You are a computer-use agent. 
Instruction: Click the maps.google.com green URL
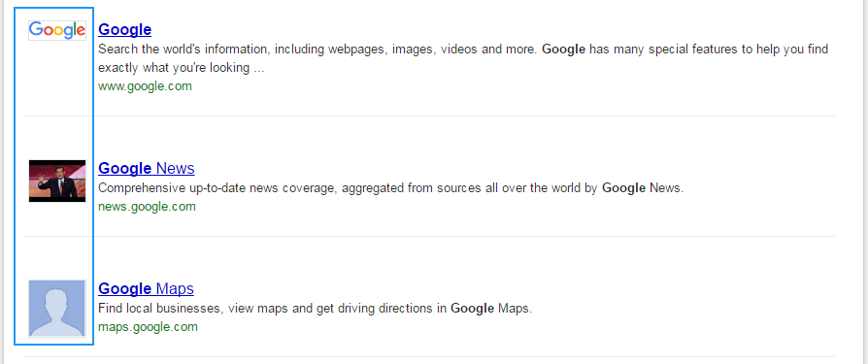[x=148, y=327]
